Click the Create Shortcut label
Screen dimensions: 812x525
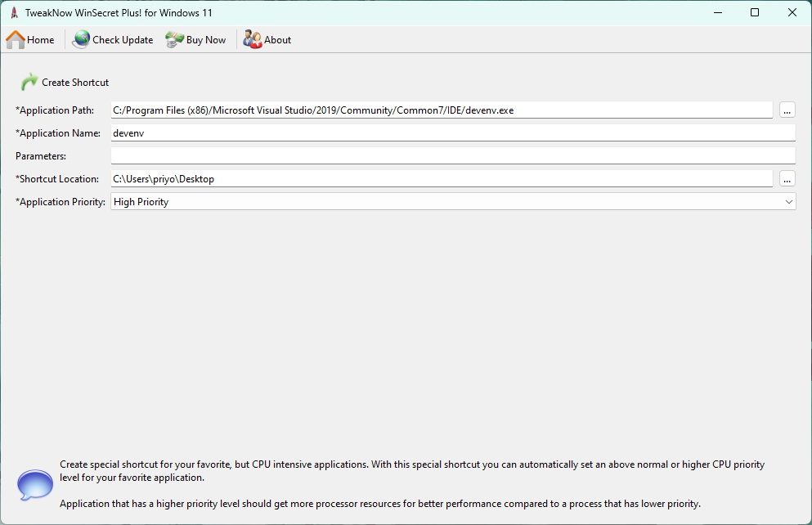(x=75, y=83)
